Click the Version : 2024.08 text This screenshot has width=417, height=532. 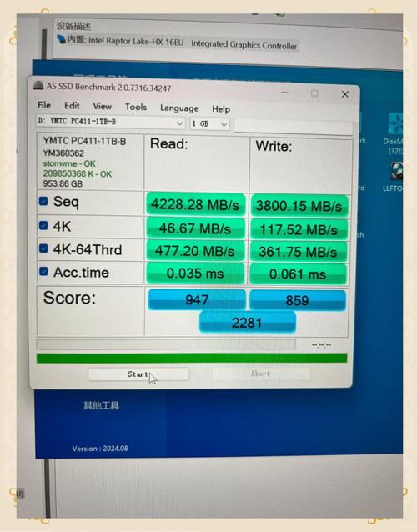(x=100, y=449)
